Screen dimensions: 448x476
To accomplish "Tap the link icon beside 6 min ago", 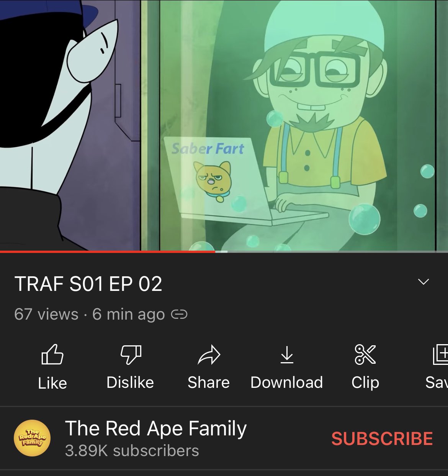I will tap(179, 315).
